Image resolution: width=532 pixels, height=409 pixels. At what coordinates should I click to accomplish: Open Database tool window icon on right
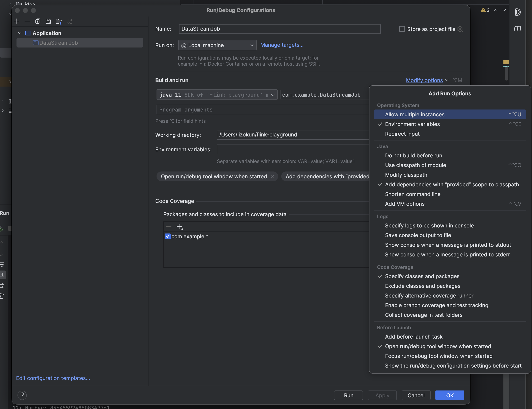point(517,12)
